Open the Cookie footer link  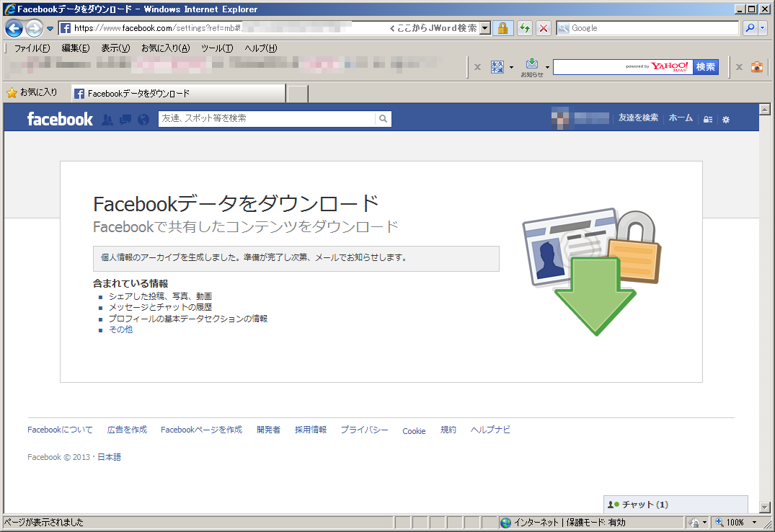[x=414, y=430]
